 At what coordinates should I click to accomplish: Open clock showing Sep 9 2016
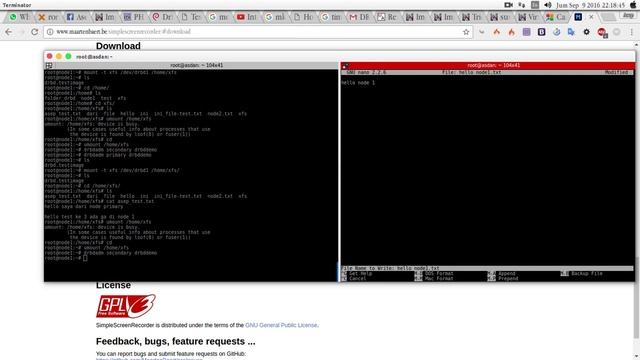coord(591,5)
